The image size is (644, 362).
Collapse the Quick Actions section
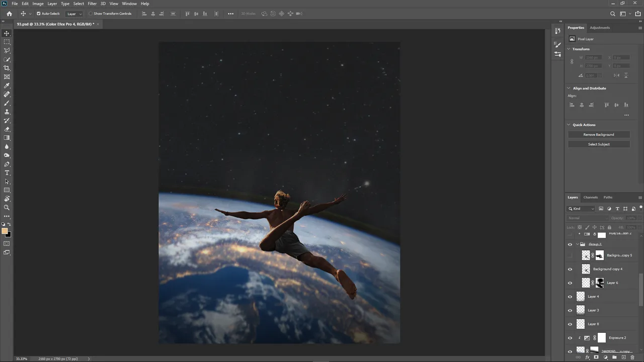click(569, 125)
